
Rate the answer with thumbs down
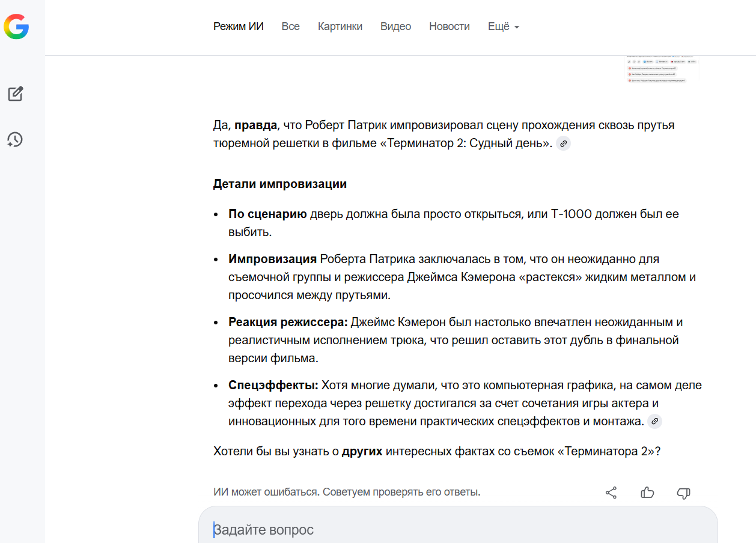683,493
